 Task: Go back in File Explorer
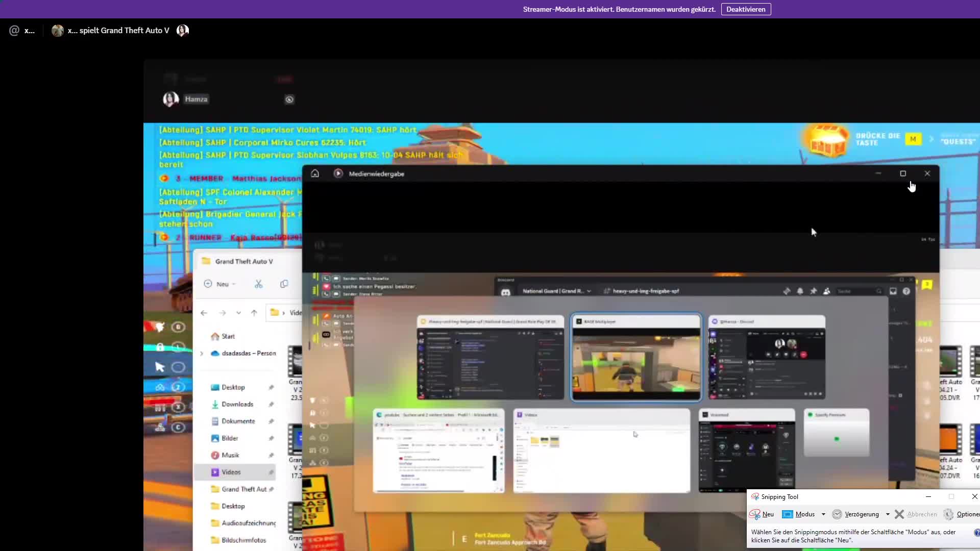click(204, 313)
